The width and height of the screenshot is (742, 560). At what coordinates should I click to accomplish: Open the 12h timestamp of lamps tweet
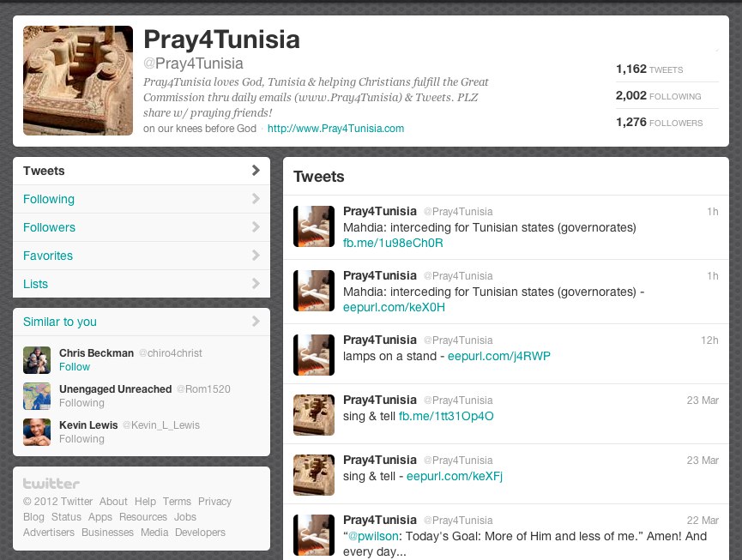pyautogui.click(x=709, y=340)
